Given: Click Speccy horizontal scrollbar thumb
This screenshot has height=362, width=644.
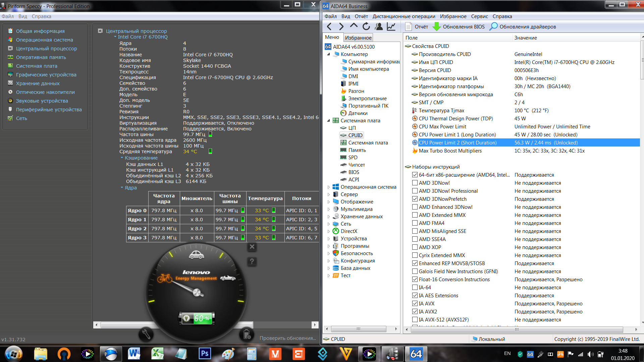Looking at the screenshot, I should (x=177, y=325).
